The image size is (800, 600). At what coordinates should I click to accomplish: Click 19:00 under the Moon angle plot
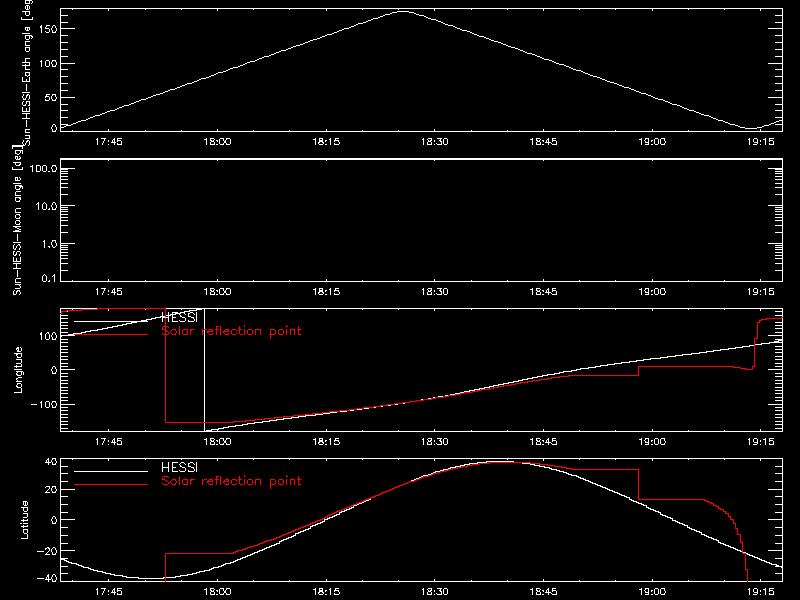(652, 292)
